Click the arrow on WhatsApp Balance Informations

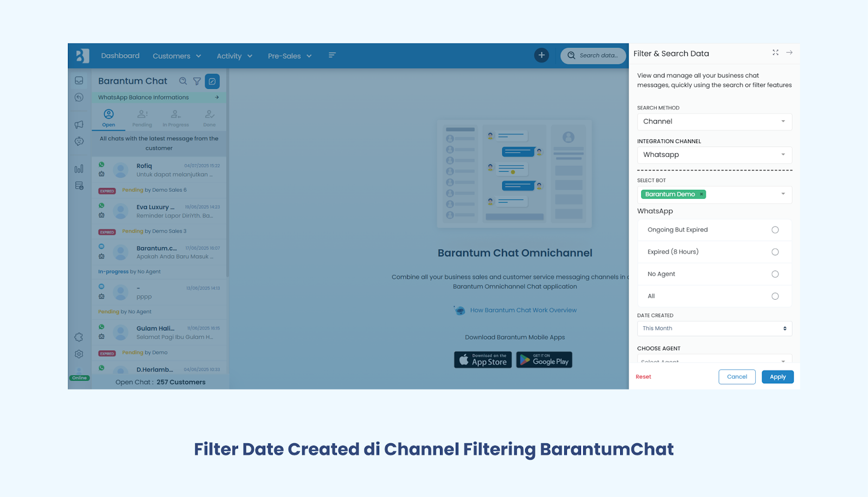pyautogui.click(x=217, y=98)
